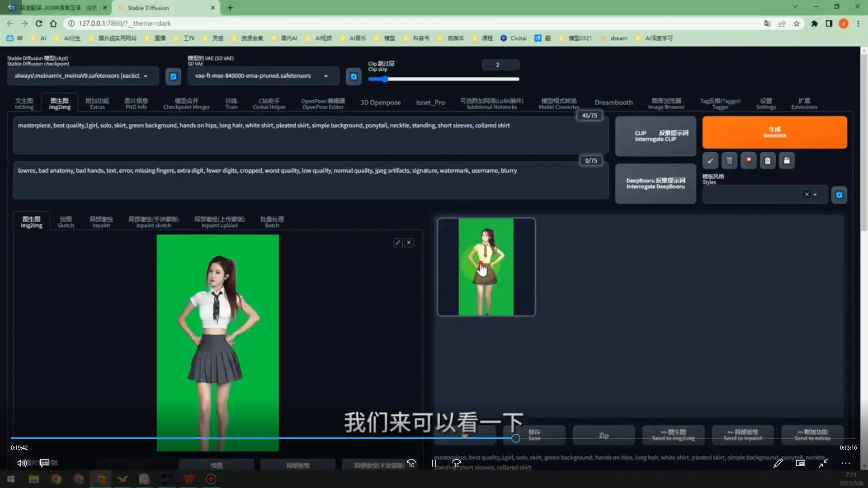Open edit pencil on the source image

[397, 242]
